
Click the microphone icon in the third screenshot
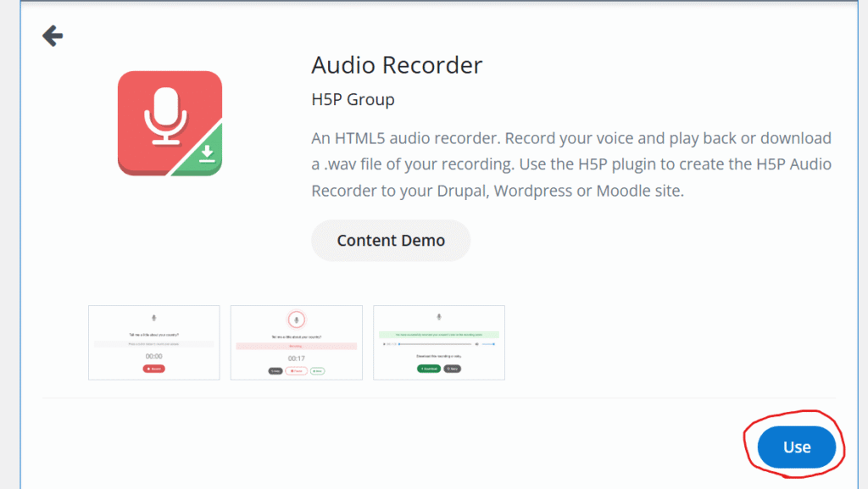(x=438, y=317)
